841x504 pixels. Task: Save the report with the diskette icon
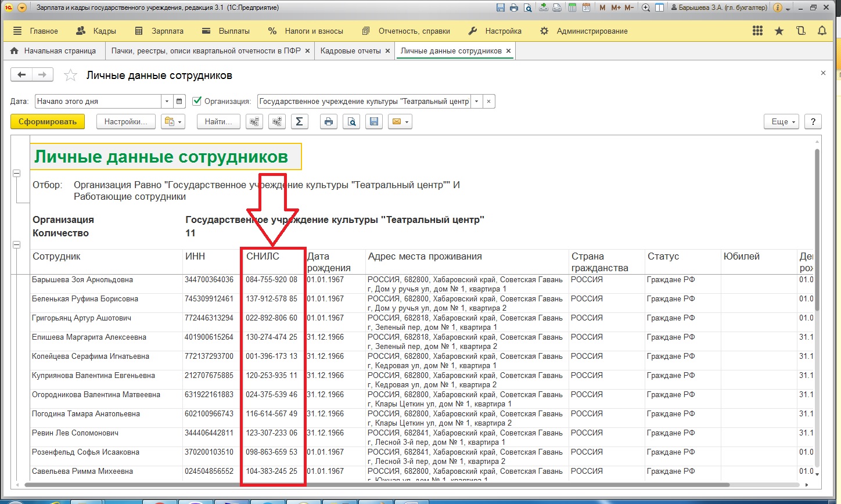point(374,121)
